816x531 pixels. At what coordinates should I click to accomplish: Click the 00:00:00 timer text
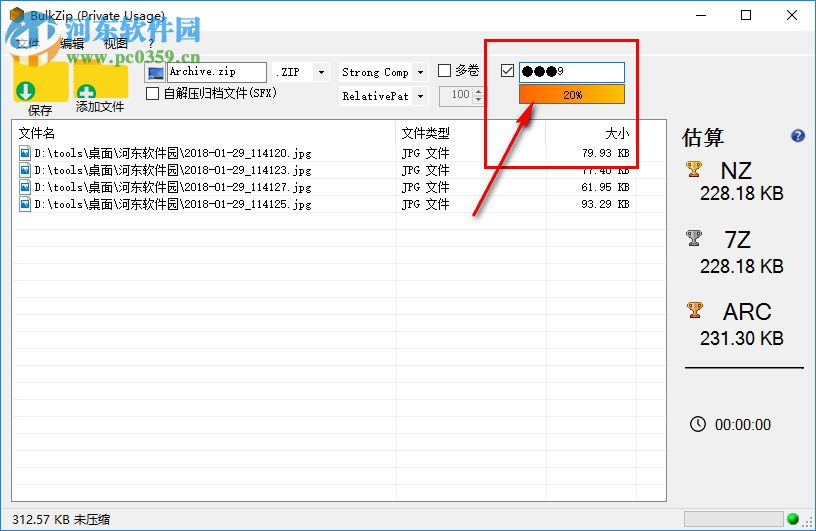coord(743,425)
